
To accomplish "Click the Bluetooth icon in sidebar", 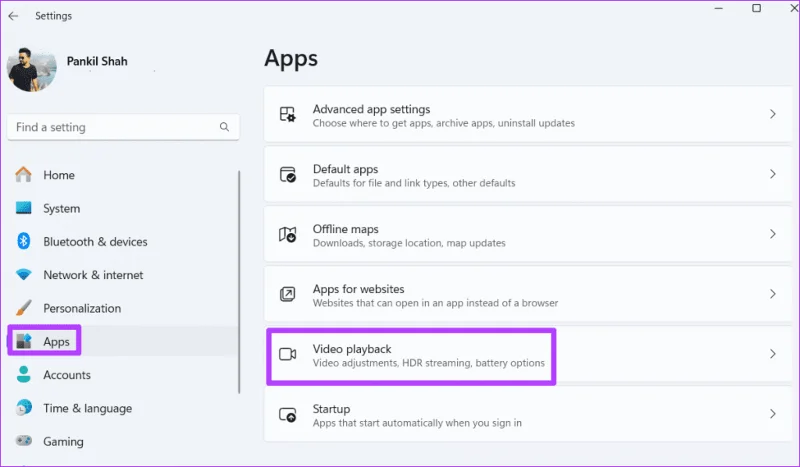I will [23, 241].
